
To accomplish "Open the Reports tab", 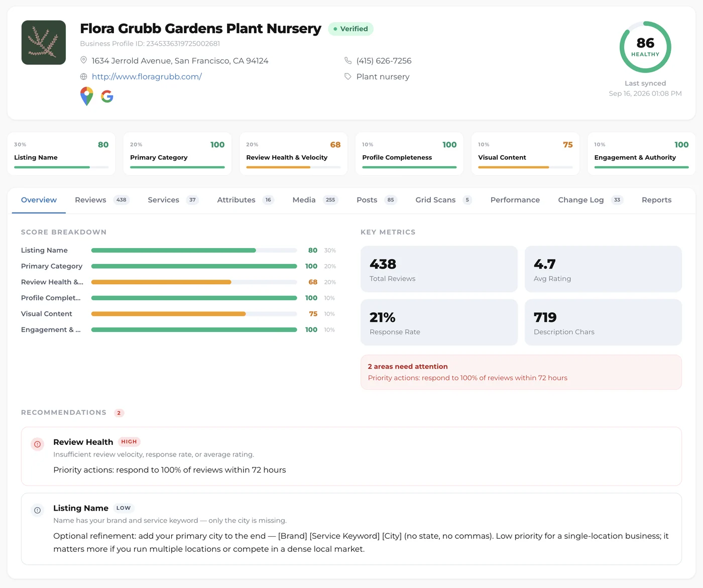I will (x=656, y=200).
